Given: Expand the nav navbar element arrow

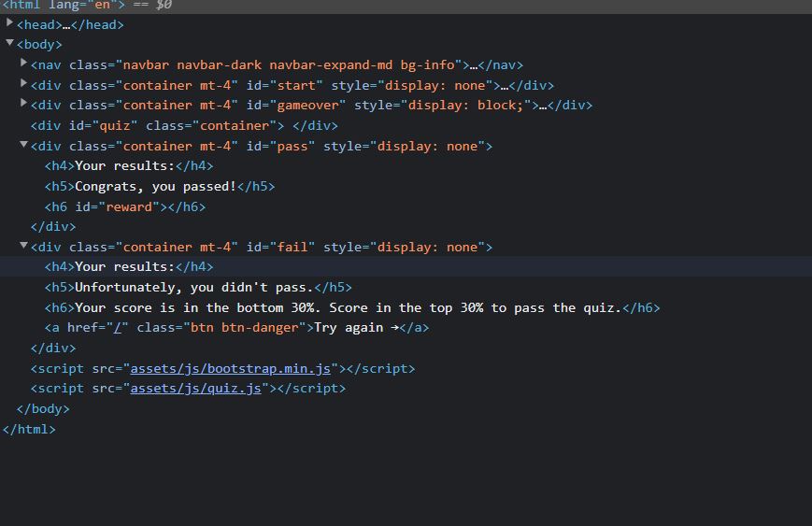Looking at the screenshot, I should pos(23,64).
